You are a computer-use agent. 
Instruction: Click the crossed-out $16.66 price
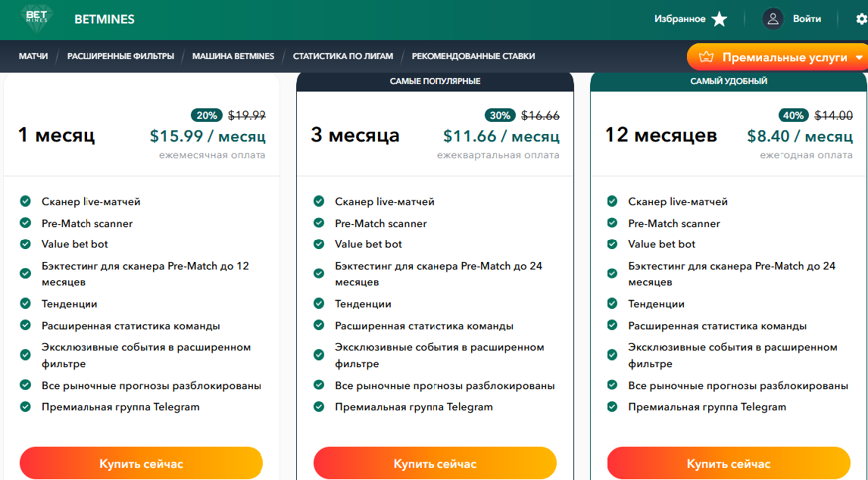[x=540, y=115]
